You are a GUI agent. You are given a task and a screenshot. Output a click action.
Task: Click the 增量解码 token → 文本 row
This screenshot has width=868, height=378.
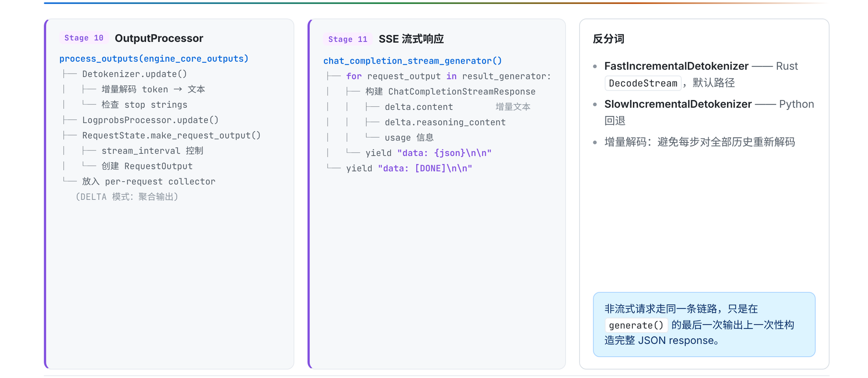[153, 90]
